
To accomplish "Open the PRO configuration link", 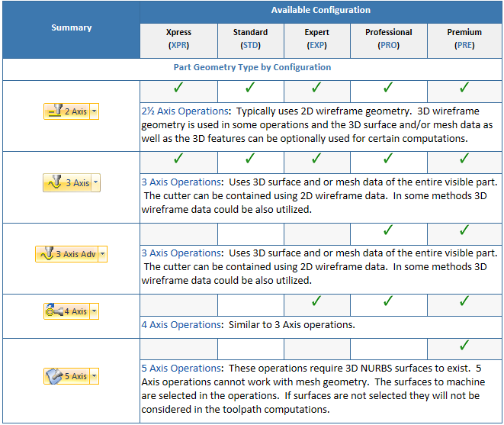I will pyautogui.click(x=388, y=46).
